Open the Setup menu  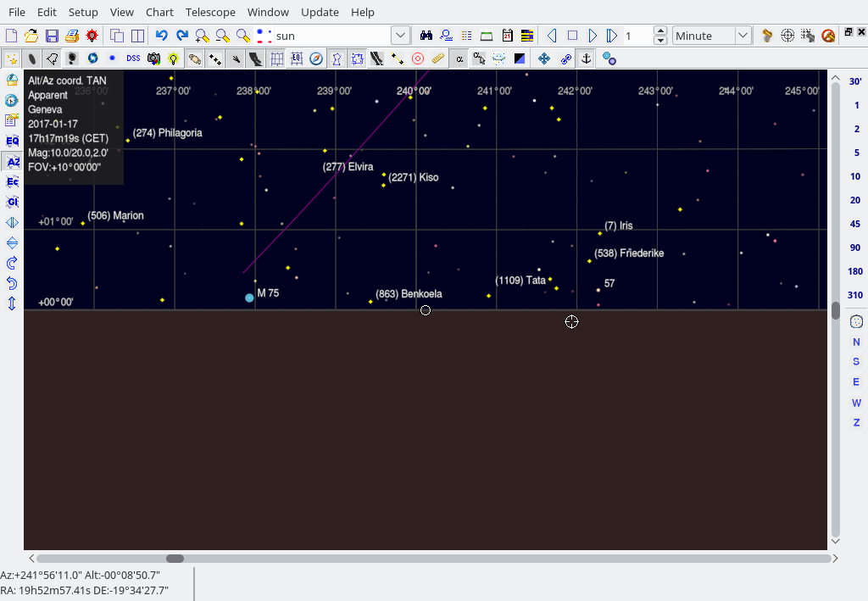click(83, 12)
